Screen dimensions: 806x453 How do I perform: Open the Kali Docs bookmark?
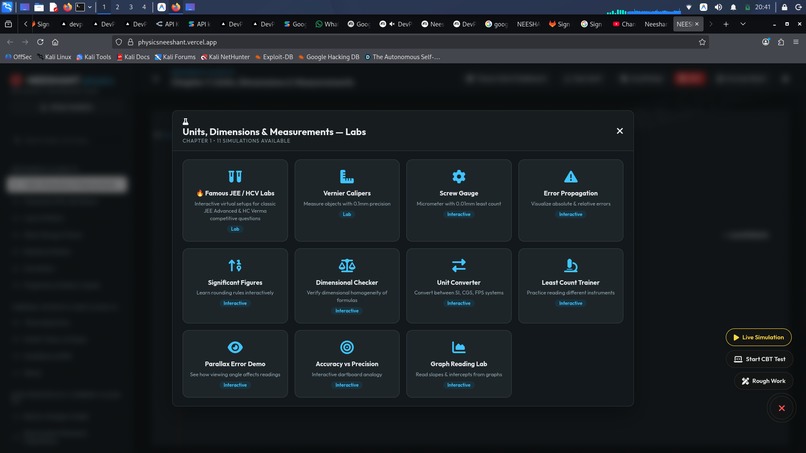click(133, 57)
